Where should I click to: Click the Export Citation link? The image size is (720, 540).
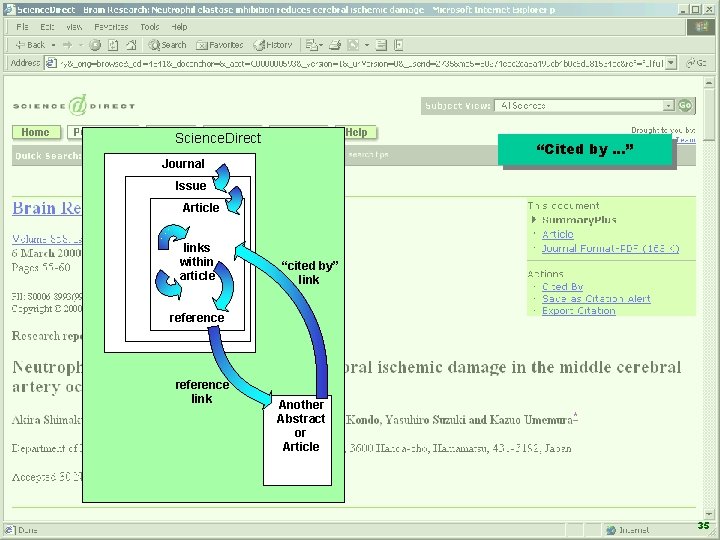[x=579, y=310]
